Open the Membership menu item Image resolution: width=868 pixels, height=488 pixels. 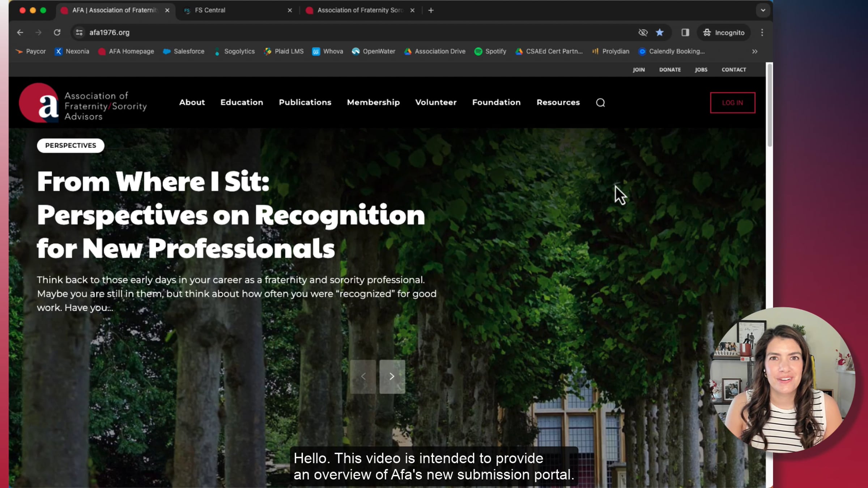373,103
